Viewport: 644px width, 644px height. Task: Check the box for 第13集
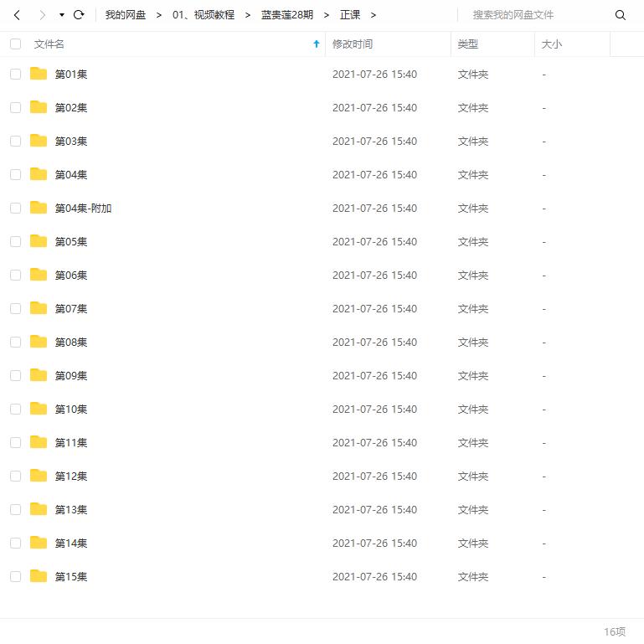(16, 510)
